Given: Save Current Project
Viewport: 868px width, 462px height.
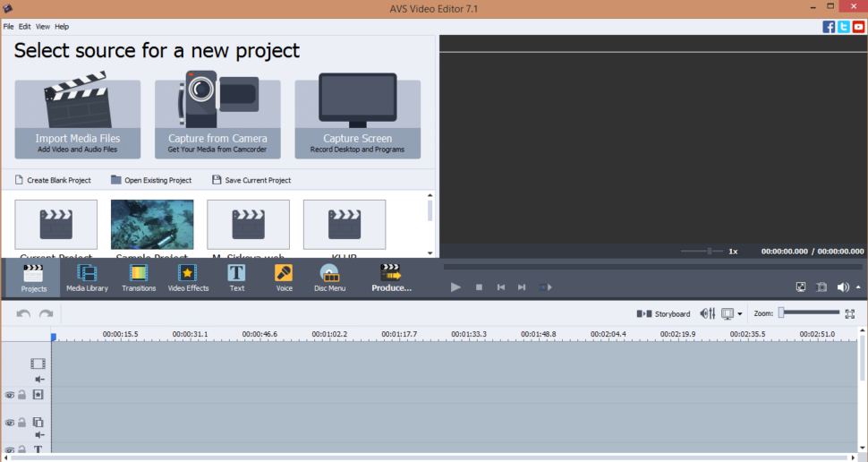Looking at the screenshot, I should 251,180.
